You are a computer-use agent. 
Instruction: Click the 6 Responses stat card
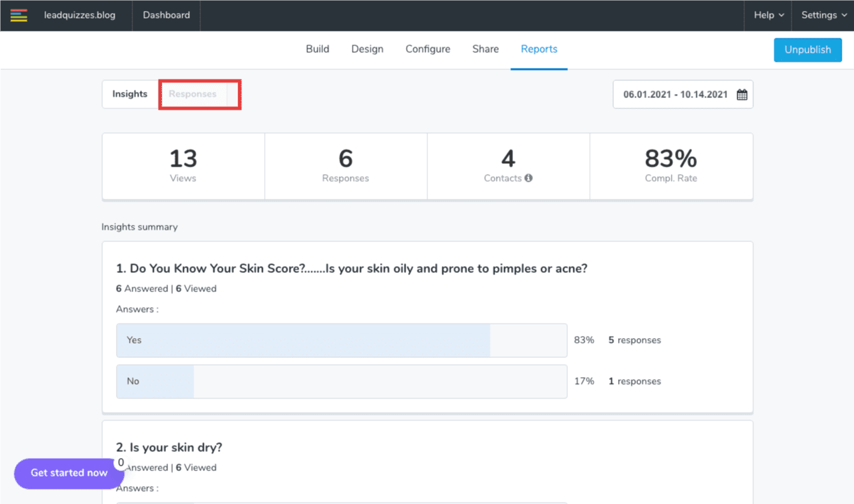346,166
